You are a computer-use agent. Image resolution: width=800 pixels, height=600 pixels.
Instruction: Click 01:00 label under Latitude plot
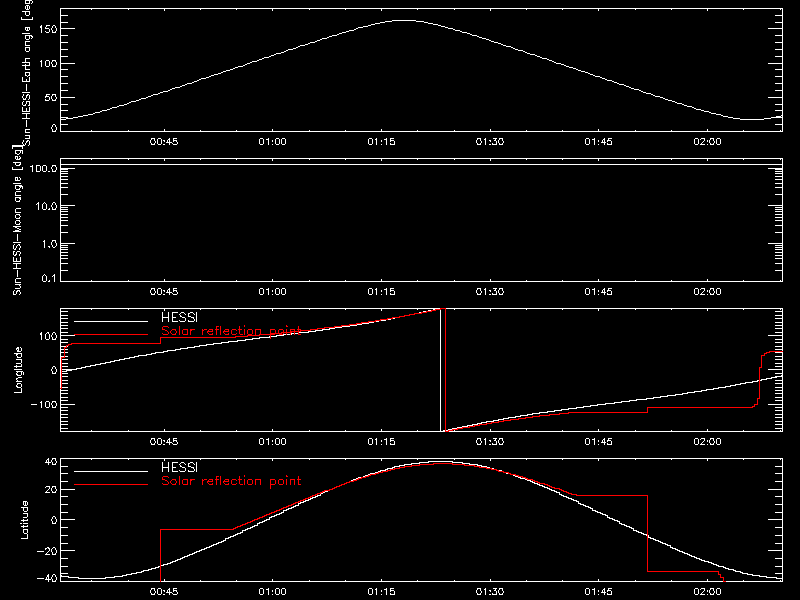[272, 592]
